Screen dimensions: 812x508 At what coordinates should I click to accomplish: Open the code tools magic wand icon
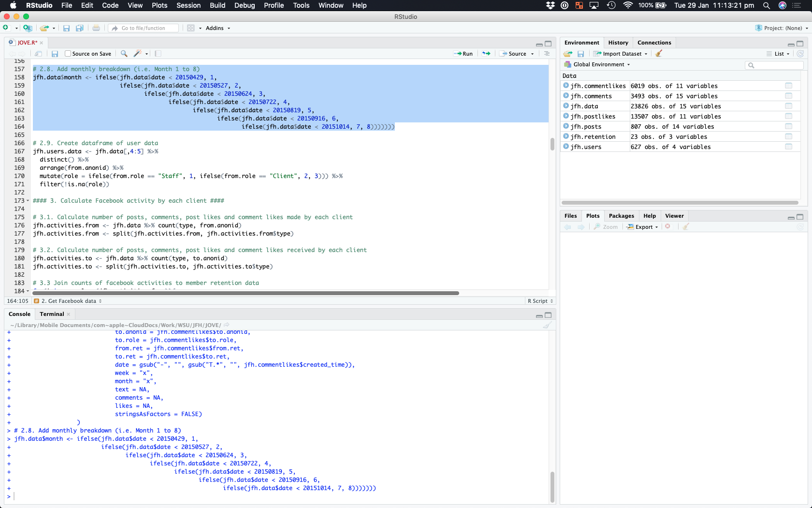[x=138, y=54]
